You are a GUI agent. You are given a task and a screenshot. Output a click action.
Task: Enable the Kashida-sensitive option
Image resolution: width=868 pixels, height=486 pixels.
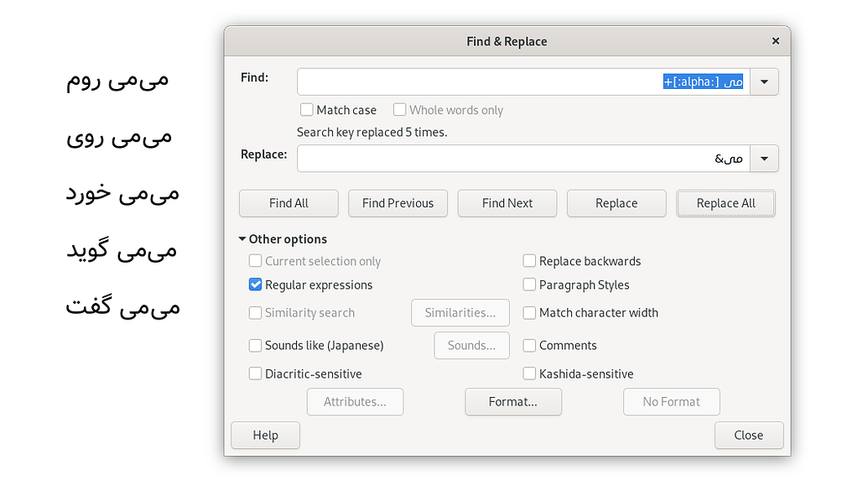(529, 374)
